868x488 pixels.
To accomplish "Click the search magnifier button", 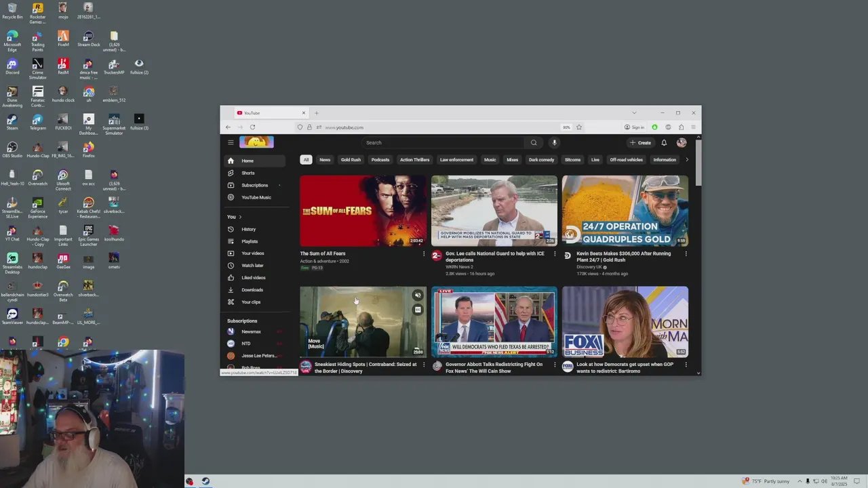I will (534, 142).
